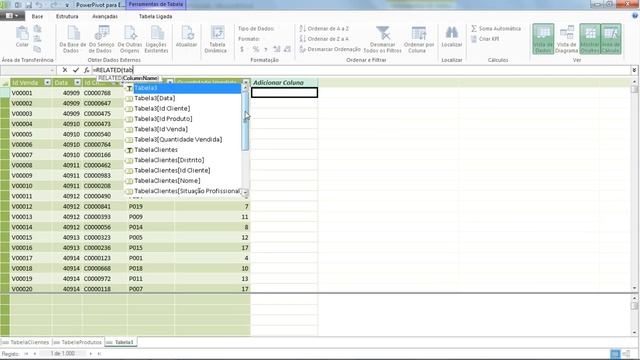Open Ligações Existentes
Image resolution: width=640 pixels, height=360 pixels.
tap(156, 39)
